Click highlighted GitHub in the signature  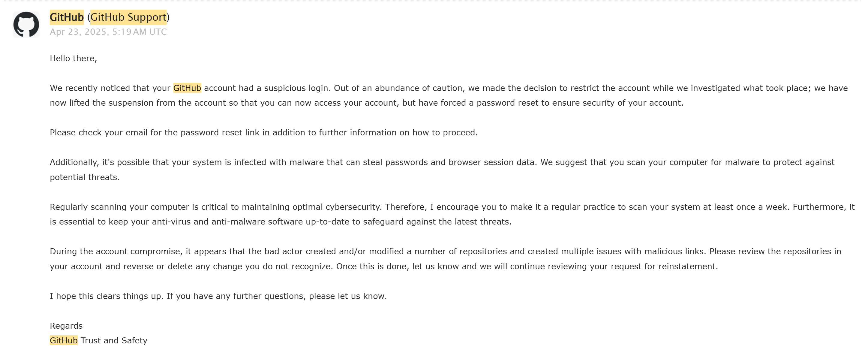(x=64, y=340)
